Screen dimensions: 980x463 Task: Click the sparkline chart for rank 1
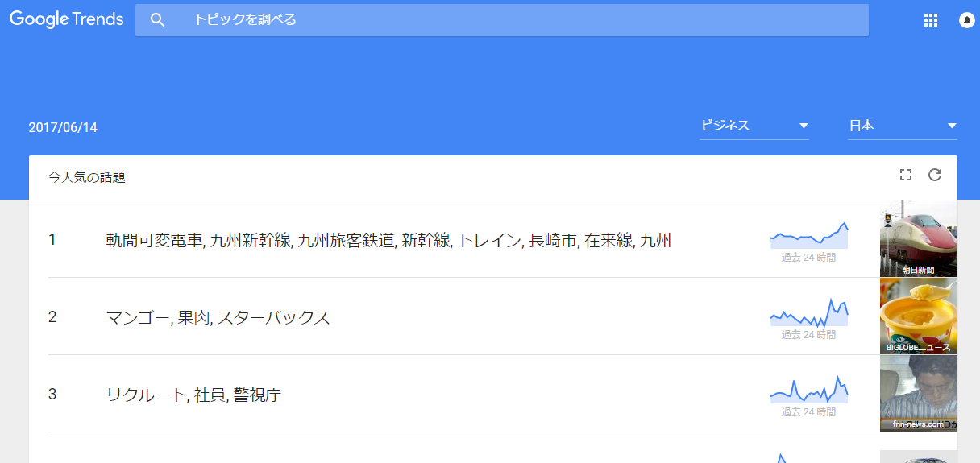click(x=808, y=235)
